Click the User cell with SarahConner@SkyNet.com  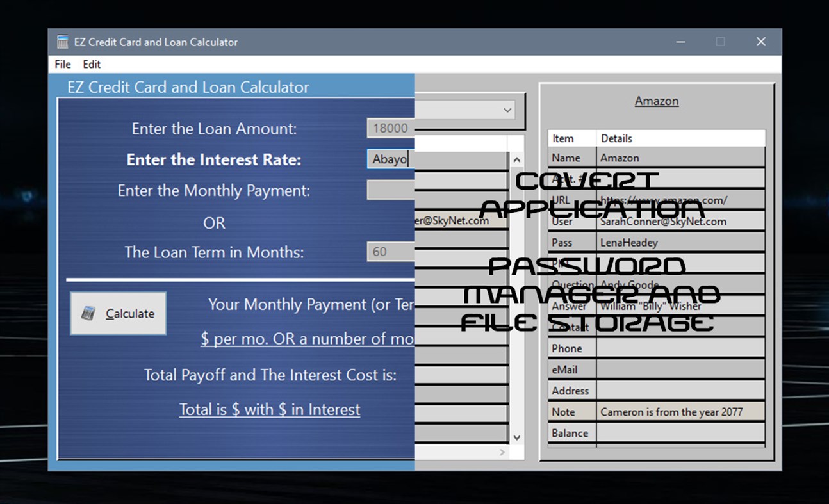pos(681,221)
